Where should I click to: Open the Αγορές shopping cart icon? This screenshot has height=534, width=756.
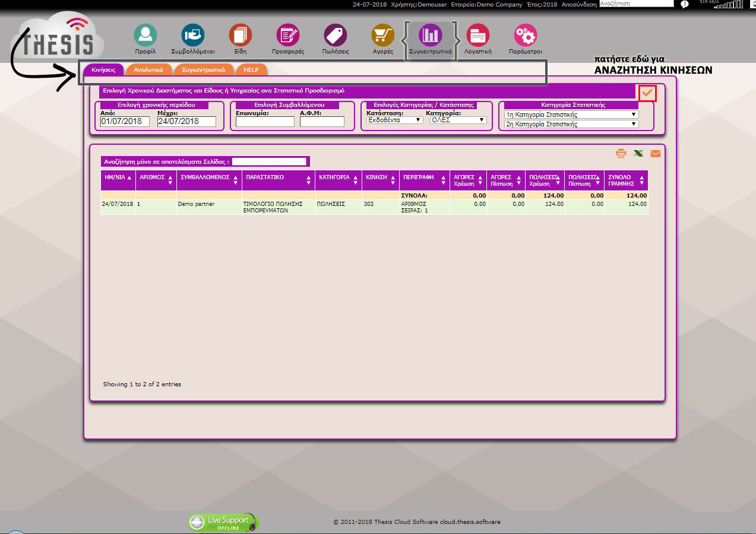(x=383, y=36)
